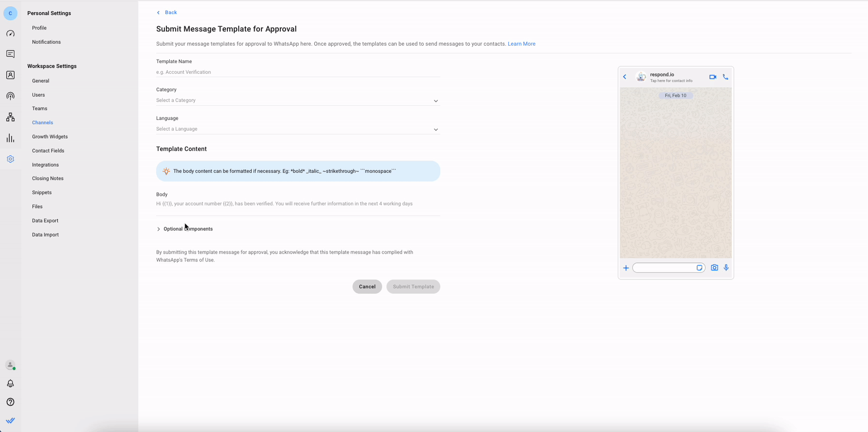Open the help question mark icon
The height and width of the screenshot is (432, 868).
[x=10, y=402]
